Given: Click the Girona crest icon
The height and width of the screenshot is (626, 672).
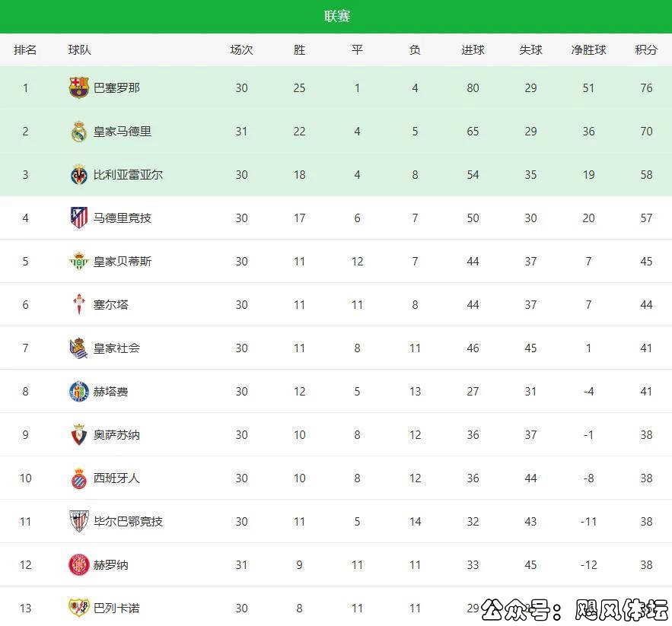Looking at the screenshot, I should click(79, 565).
